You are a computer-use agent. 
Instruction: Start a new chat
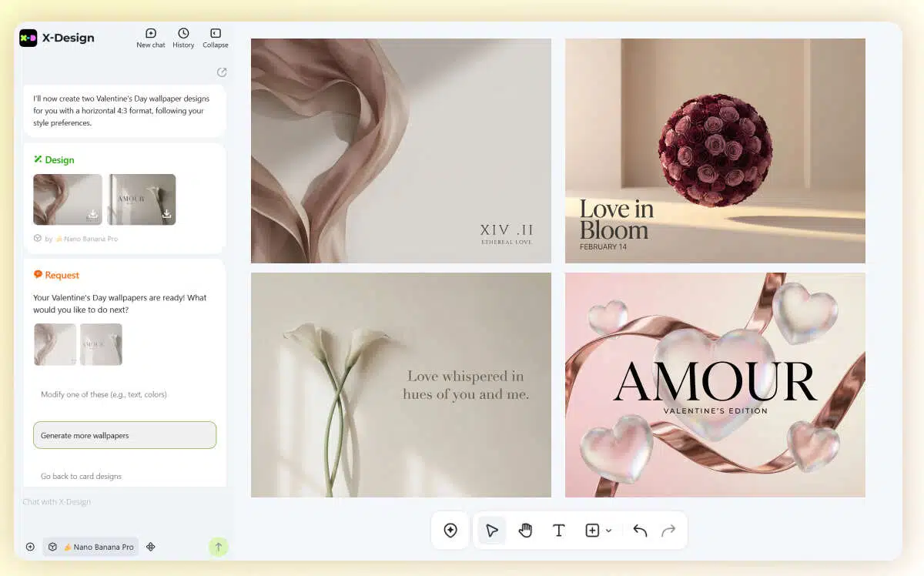pos(151,38)
